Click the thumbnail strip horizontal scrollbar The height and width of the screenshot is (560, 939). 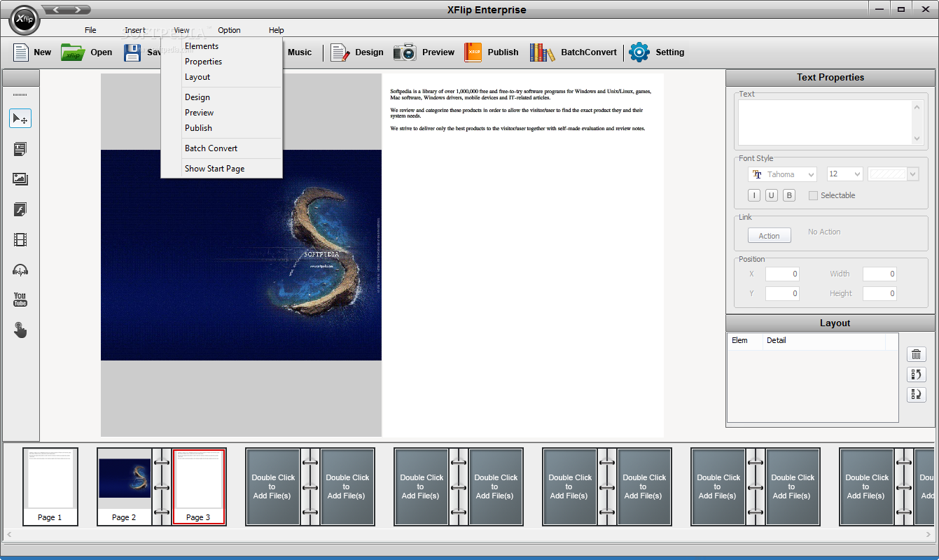[469, 535]
